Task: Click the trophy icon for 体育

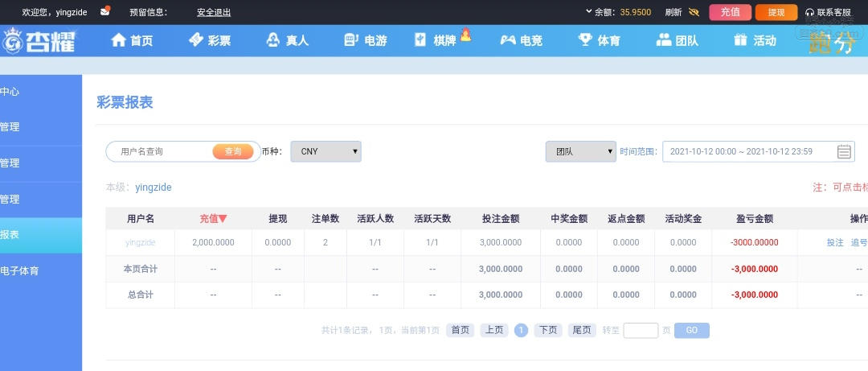Action: [x=585, y=39]
